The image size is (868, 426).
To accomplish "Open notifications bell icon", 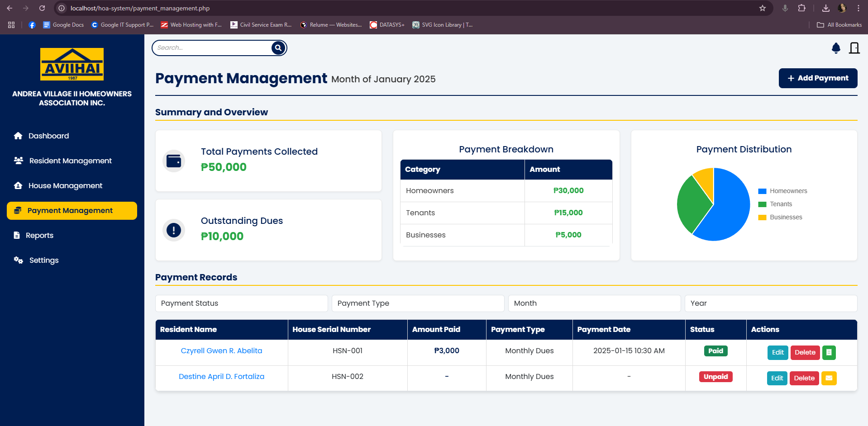I will 836,48.
